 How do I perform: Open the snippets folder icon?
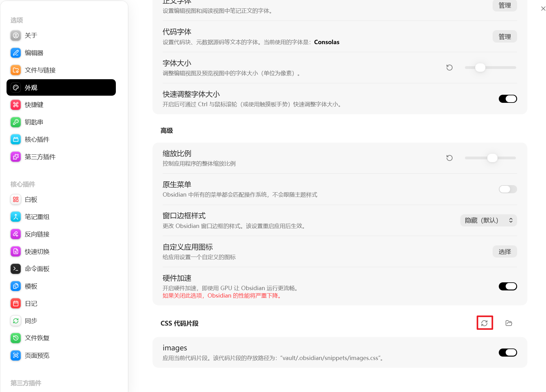coord(508,323)
